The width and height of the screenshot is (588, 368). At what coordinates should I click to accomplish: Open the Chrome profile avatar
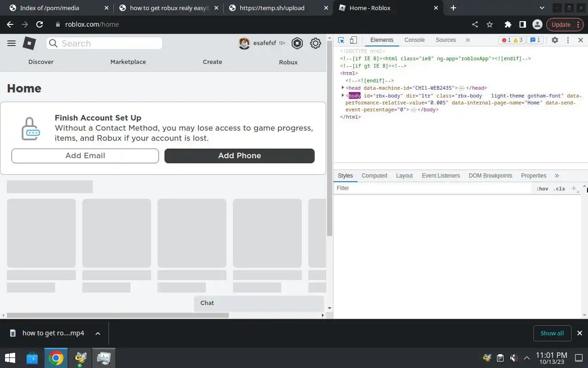pos(537,24)
